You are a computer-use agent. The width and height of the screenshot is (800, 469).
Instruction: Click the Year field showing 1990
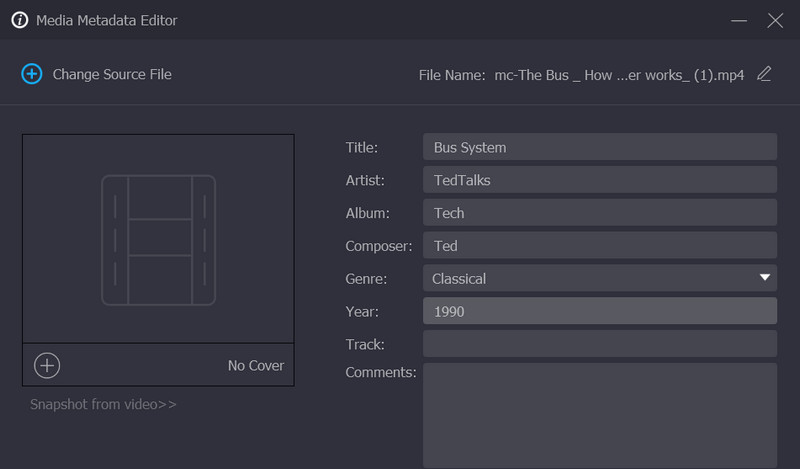pyautogui.click(x=599, y=311)
